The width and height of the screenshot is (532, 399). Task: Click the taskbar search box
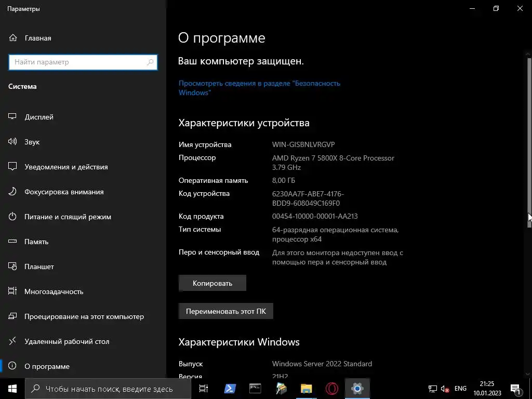tap(108, 389)
